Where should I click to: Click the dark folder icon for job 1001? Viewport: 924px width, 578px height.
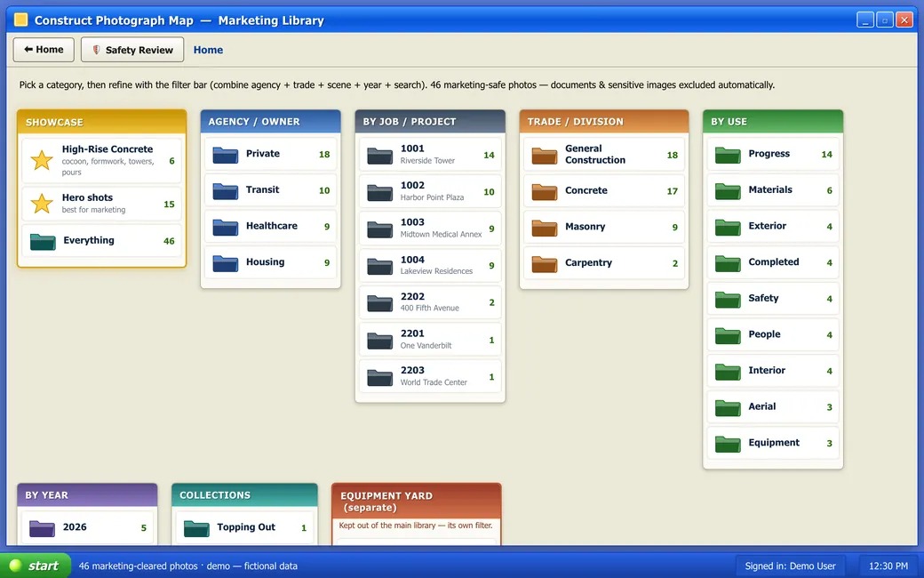379,155
